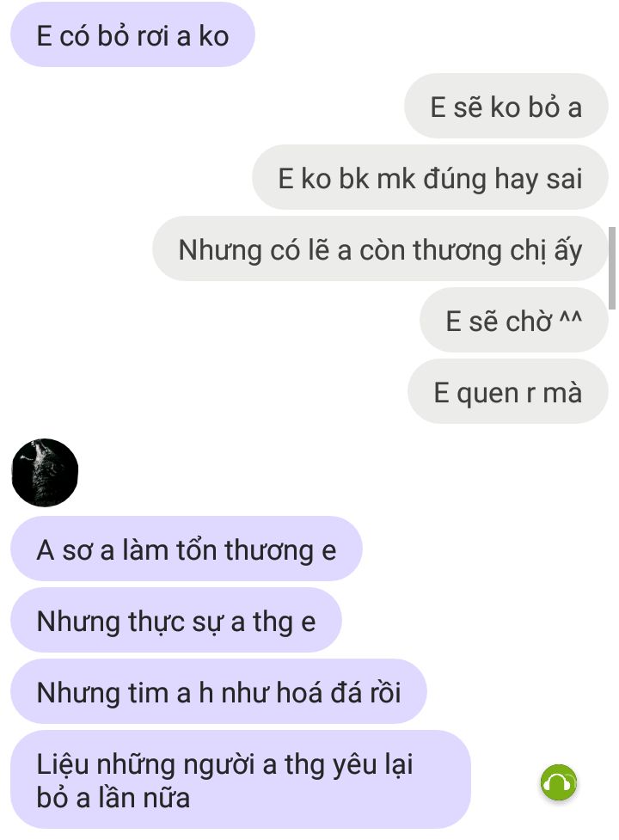Tap the green headphone floating icon

(x=559, y=782)
